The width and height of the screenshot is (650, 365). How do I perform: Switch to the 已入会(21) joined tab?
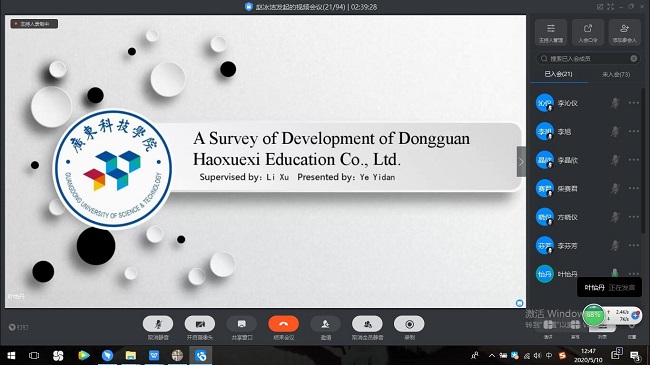(558, 74)
